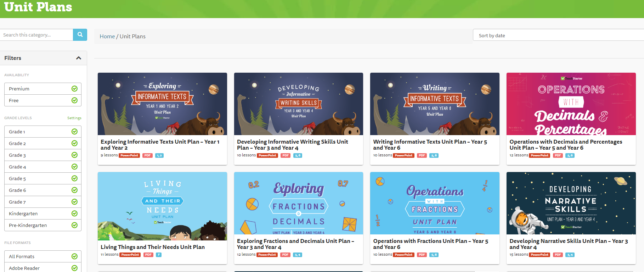The image size is (644, 272).
Task: Click Operations with Decimals and Percentages title
Action: 566,145
